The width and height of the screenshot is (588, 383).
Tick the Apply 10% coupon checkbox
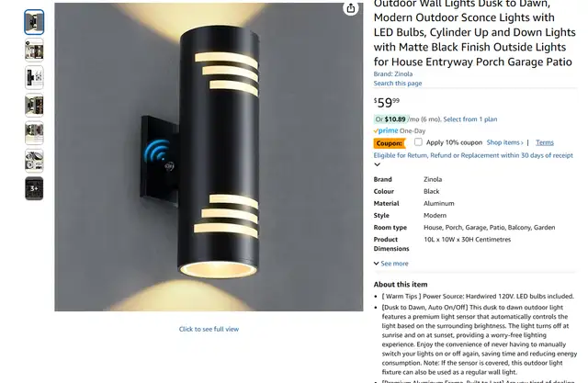[418, 142]
